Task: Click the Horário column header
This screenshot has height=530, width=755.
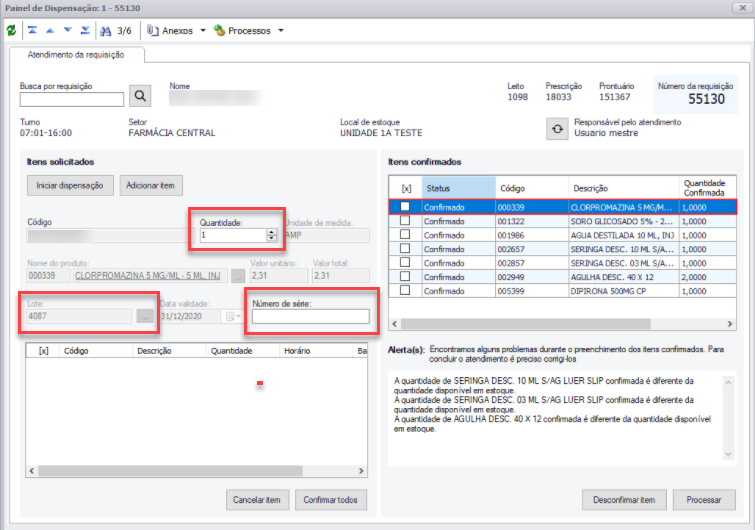Action: pos(316,351)
